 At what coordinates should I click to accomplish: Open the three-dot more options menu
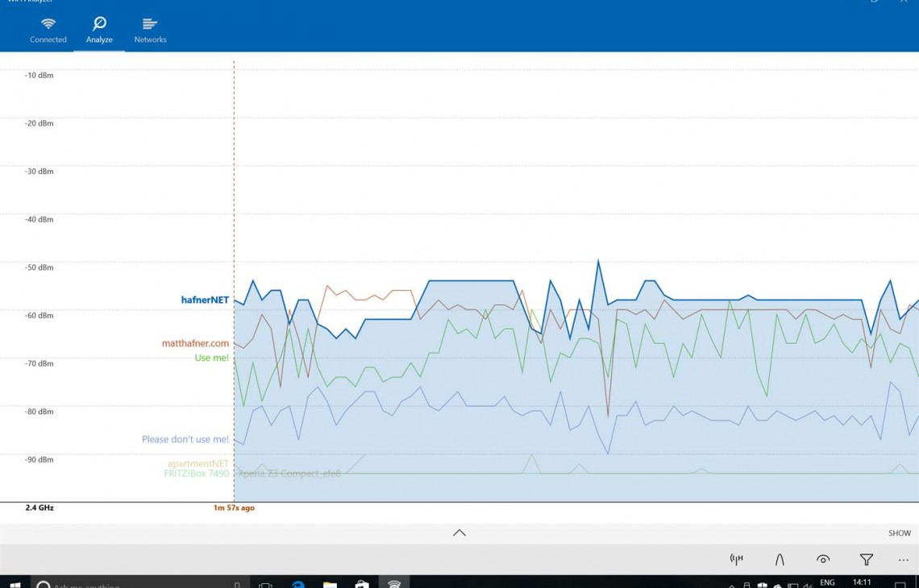(903, 559)
